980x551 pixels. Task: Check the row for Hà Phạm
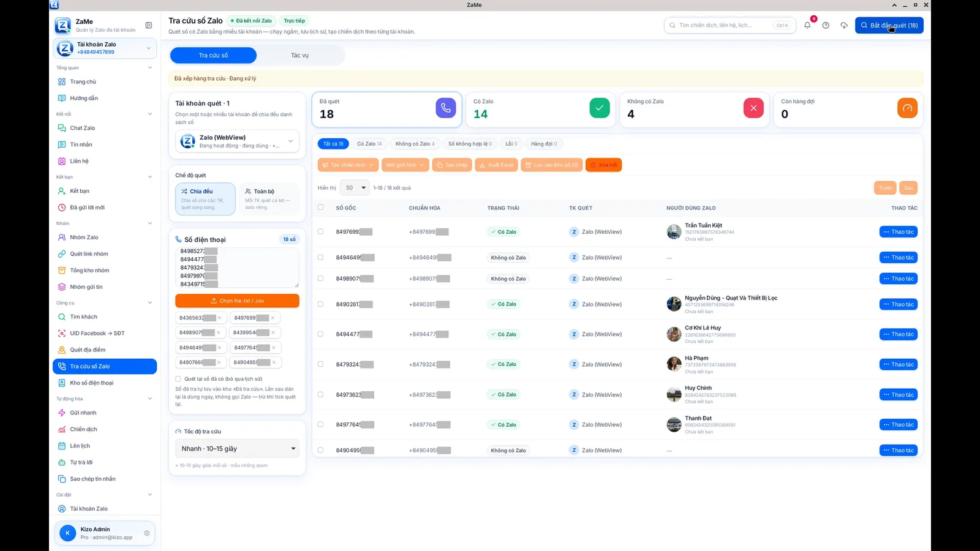(320, 364)
